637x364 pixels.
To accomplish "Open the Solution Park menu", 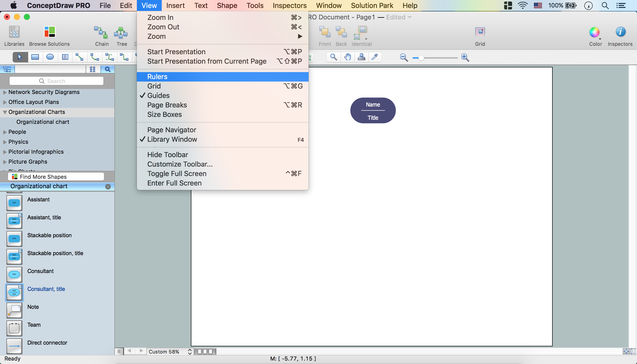I will (372, 5).
